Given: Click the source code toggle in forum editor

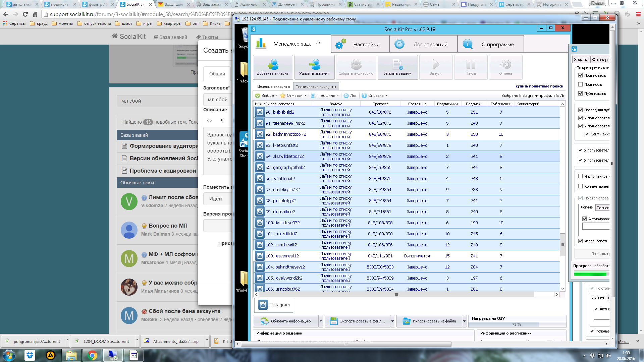Looking at the screenshot, I should click(210, 121).
